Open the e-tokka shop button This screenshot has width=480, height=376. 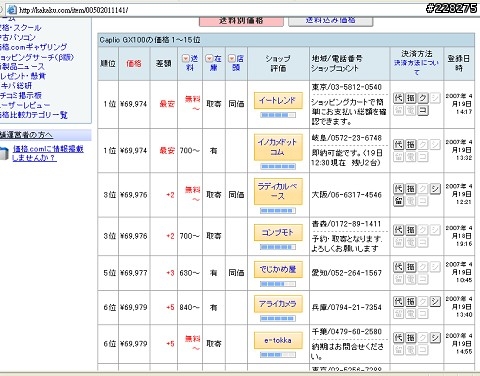click(278, 340)
